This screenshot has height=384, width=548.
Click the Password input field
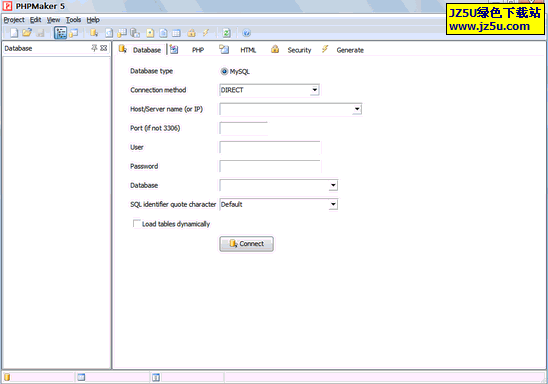(270, 166)
